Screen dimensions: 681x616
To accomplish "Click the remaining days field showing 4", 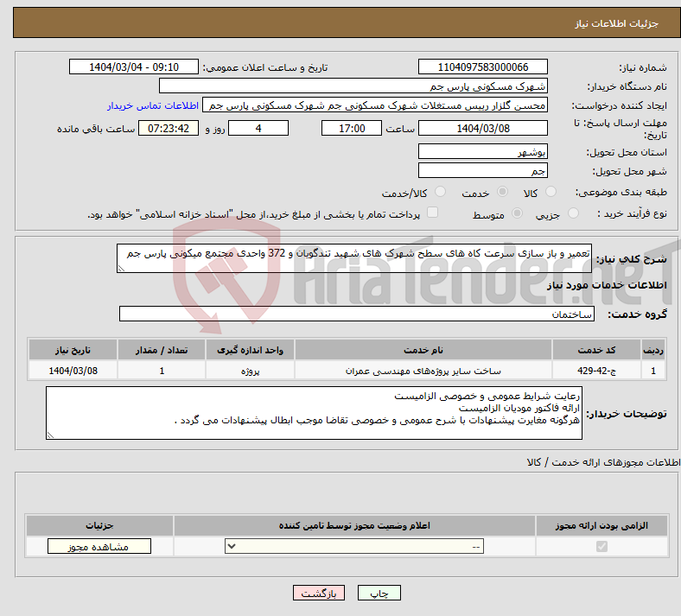I will pos(258,129).
